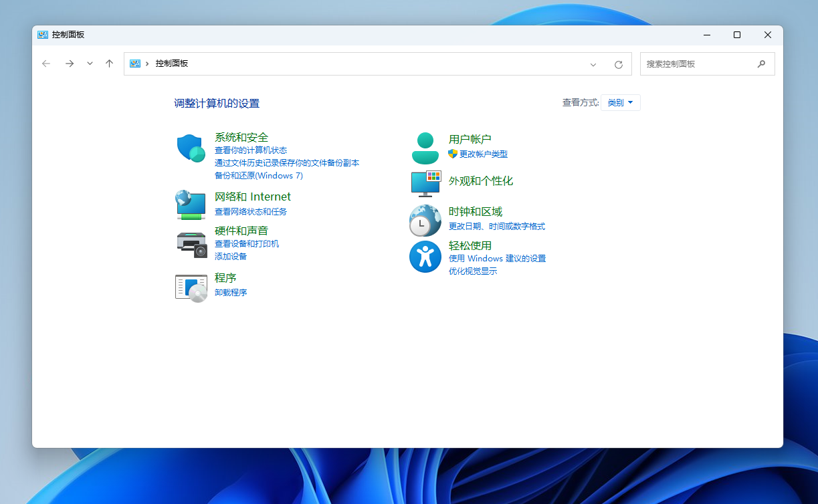Click the 程序 disc icon
Image resolution: width=818 pixels, height=504 pixels.
pos(191,288)
